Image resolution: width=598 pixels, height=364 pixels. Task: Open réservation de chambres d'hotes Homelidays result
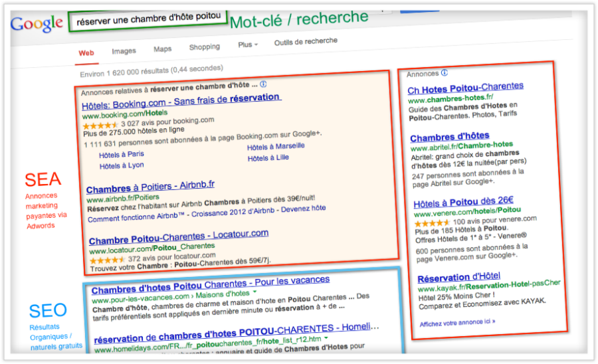pos(236,332)
